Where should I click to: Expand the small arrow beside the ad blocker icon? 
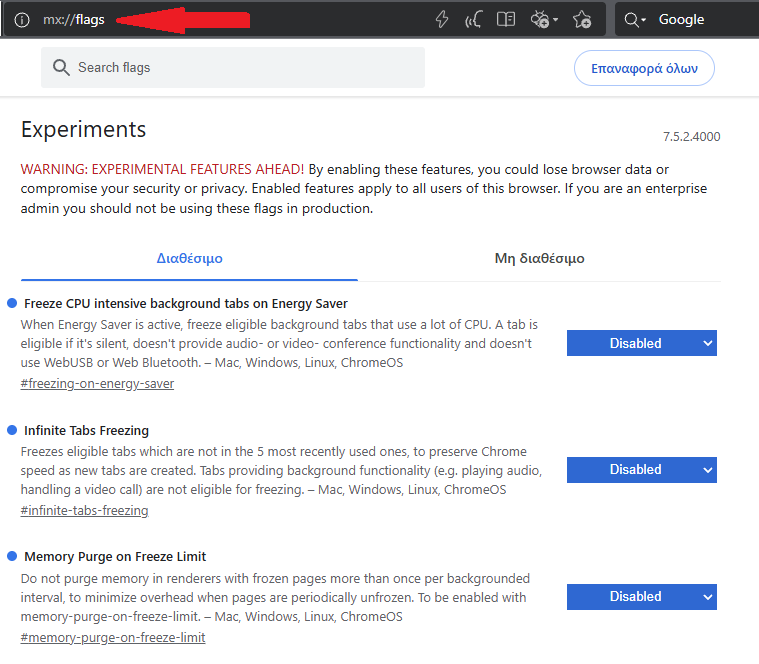coord(556,21)
